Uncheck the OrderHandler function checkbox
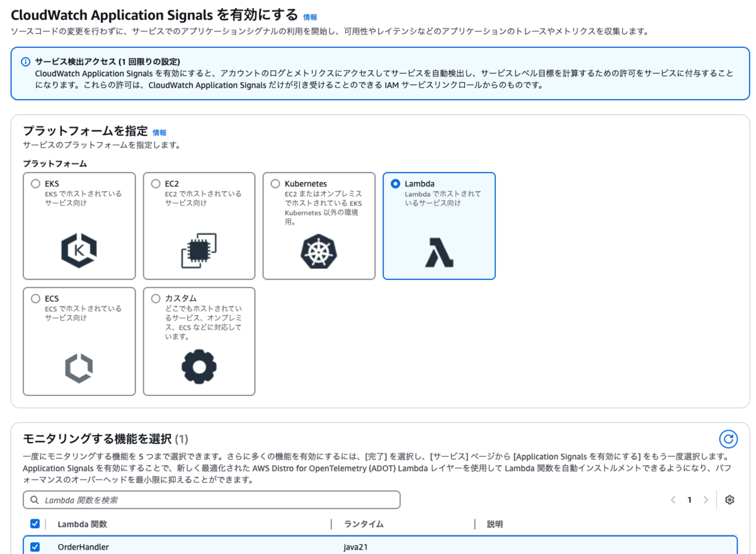Image resolution: width=756 pixels, height=554 pixels. coord(35,546)
